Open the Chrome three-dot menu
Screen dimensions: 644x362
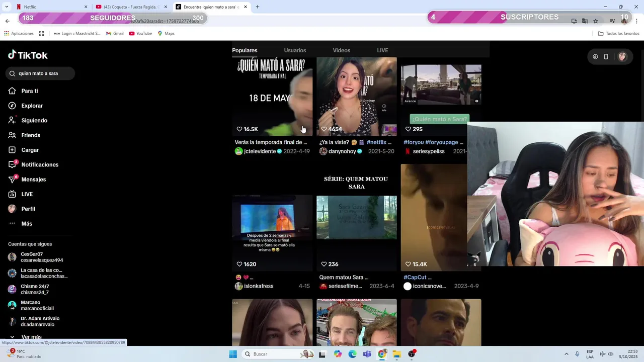click(x=637, y=21)
